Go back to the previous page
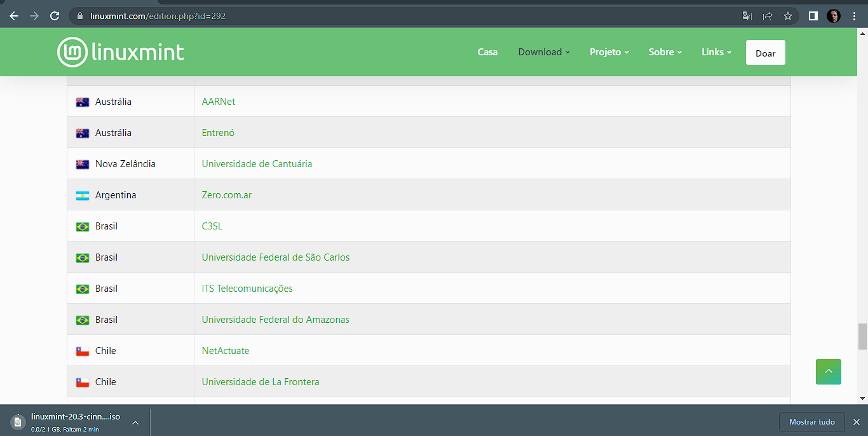868x436 pixels. [x=14, y=16]
